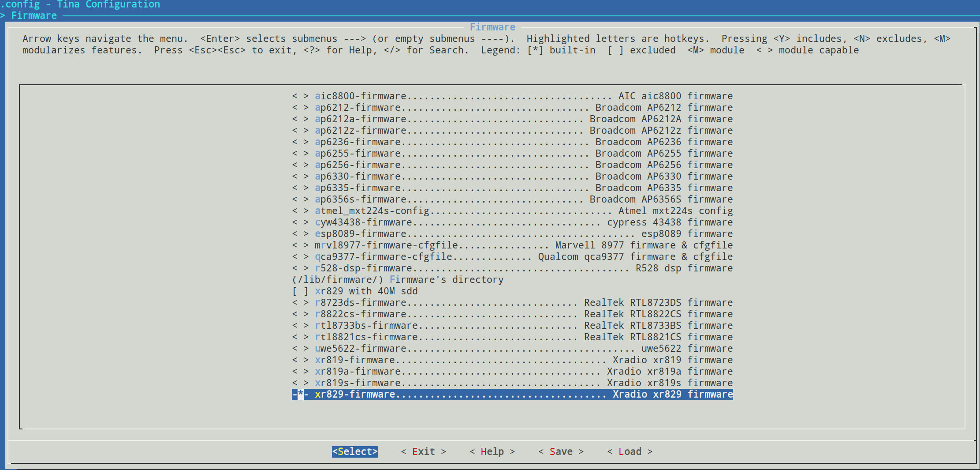Select the r8723ds-firmware entry
This screenshot has height=470, width=980.
[512, 303]
